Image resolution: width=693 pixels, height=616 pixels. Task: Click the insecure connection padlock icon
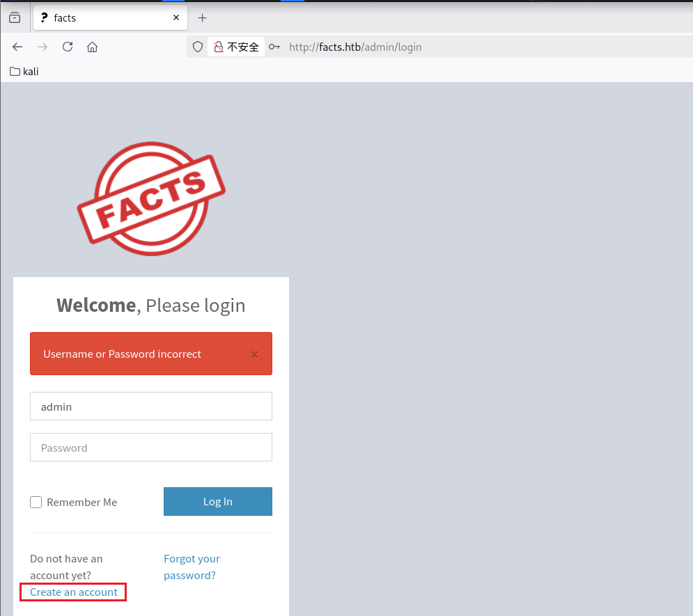coord(219,47)
